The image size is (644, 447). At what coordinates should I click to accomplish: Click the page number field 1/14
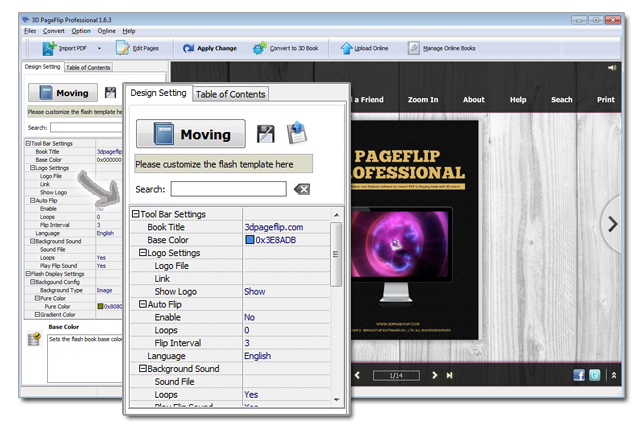tap(396, 376)
